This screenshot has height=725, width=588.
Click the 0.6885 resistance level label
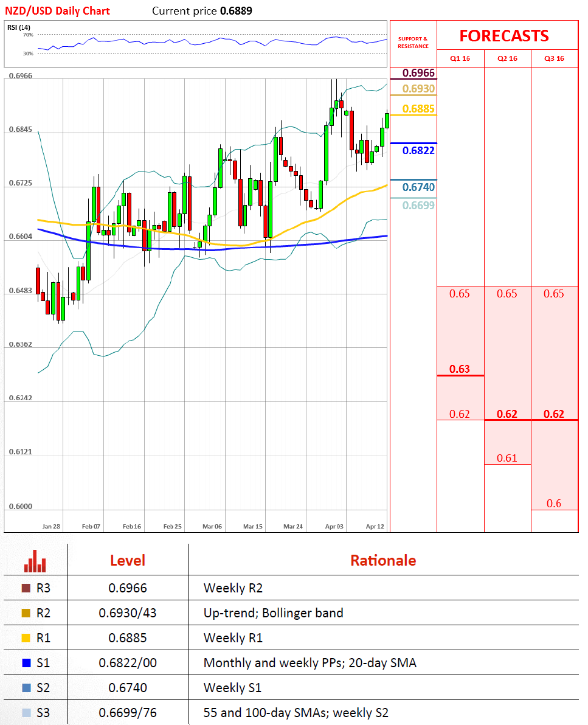pyautogui.click(x=418, y=109)
